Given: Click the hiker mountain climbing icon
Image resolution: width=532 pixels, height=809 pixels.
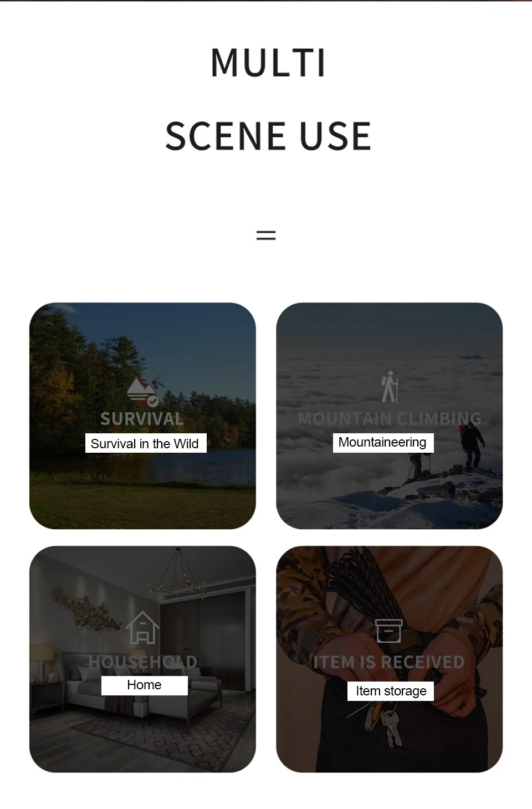Looking at the screenshot, I should click(x=390, y=386).
